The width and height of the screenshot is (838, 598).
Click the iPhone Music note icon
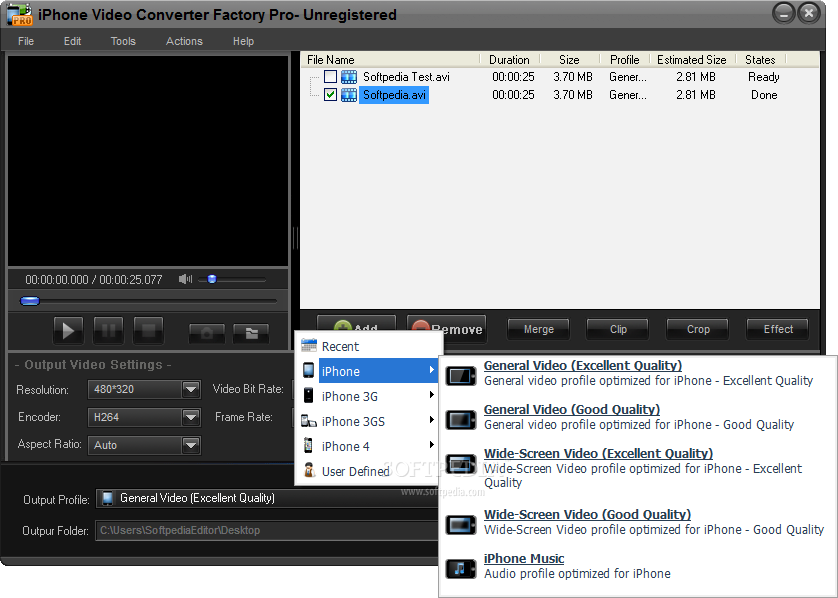[x=461, y=569]
